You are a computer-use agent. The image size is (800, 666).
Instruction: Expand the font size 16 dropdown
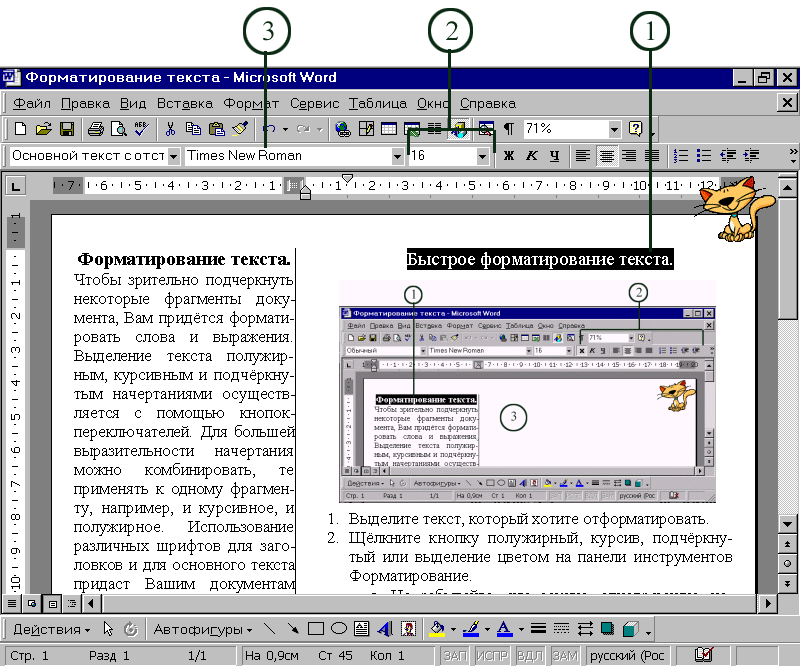pos(482,156)
